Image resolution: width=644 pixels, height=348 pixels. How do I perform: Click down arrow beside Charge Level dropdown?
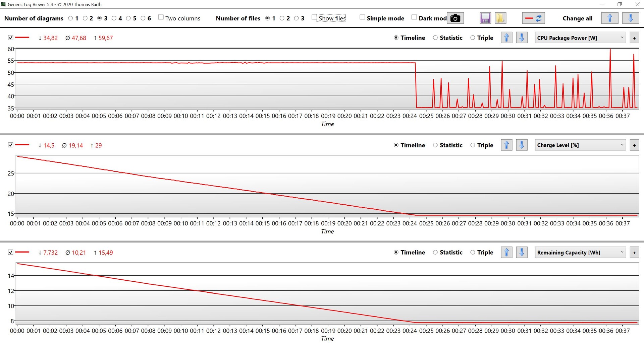(x=522, y=145)
